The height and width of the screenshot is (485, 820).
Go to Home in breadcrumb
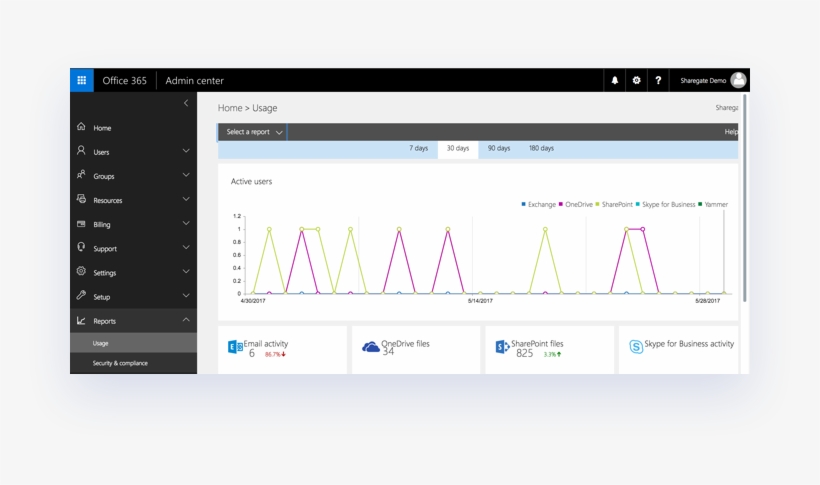pyautogui.click(x=230, y=108)
